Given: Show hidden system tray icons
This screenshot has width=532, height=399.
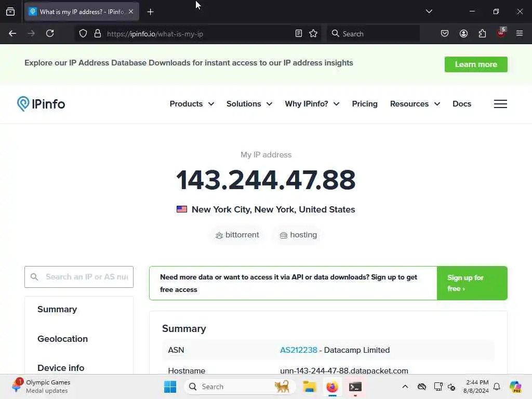Looking at the screenshot, I should [405, 387].
